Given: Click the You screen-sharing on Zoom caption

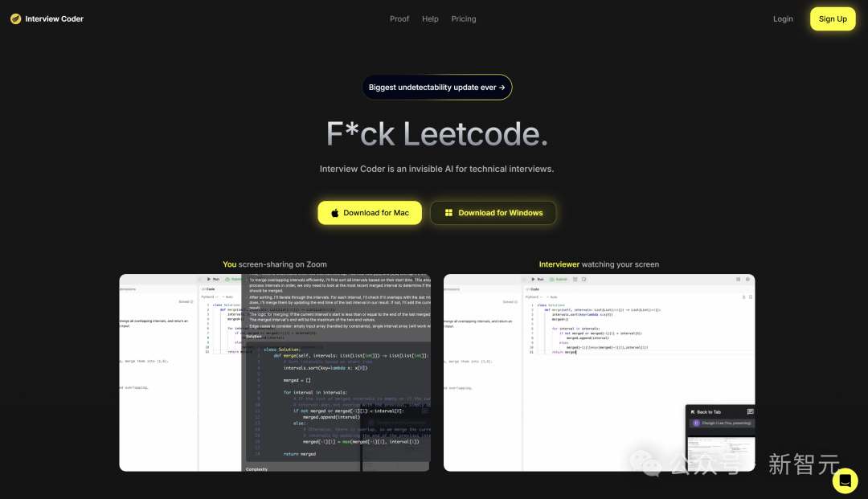Looking at the screenshot, I should 275,264.
